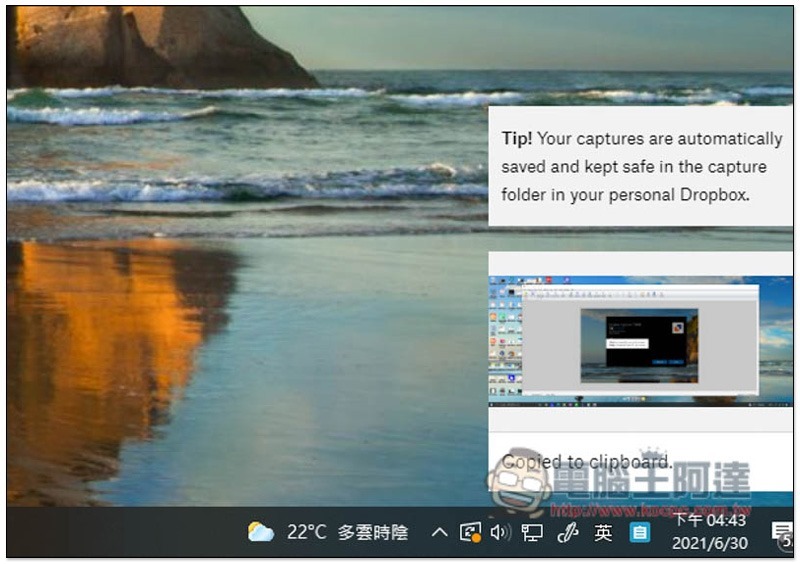This screenshot has width=800, height=564.
Task: Click the "Copied to clipboard" message
Action: (x=587, y=462)
